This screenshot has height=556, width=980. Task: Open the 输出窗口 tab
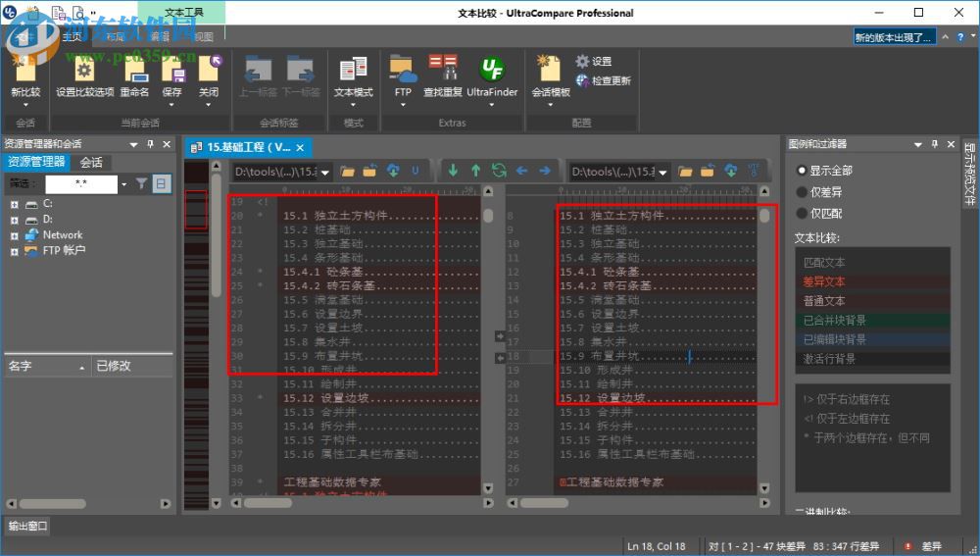[x=26, y=526]
